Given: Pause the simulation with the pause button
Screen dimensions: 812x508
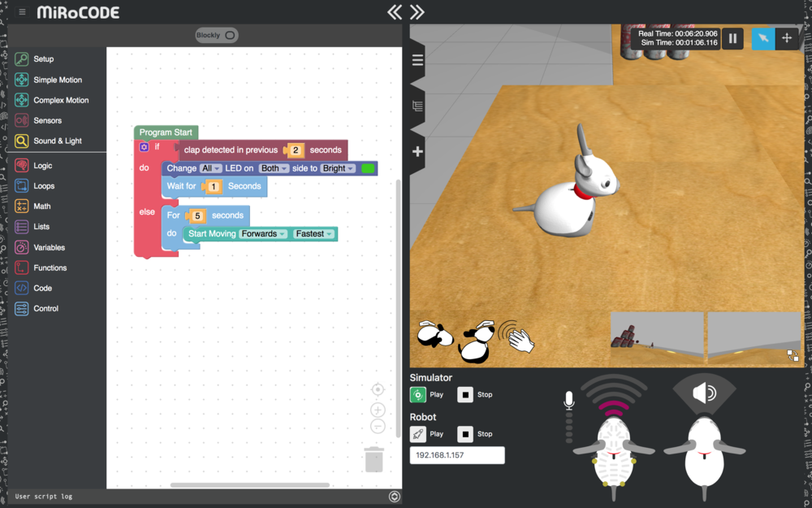Looking at the screenshot, I should coord(732,38).
